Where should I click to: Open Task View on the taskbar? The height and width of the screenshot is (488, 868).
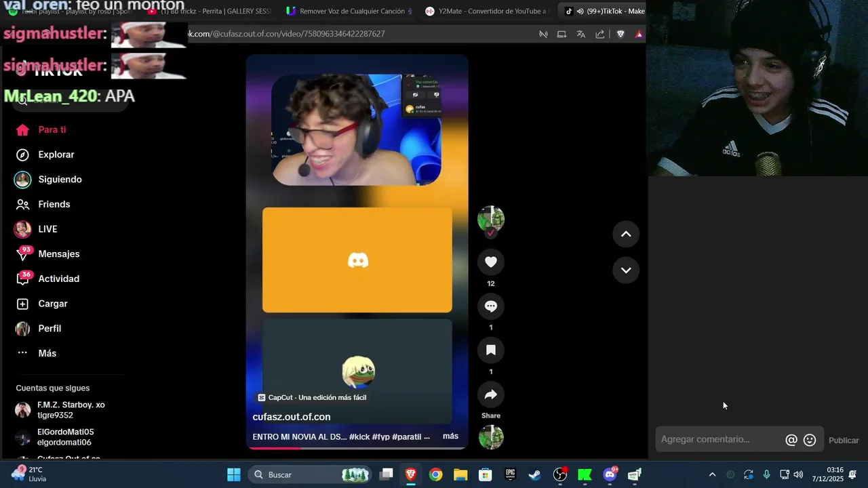pyautogui.click(x=386, y=474)
